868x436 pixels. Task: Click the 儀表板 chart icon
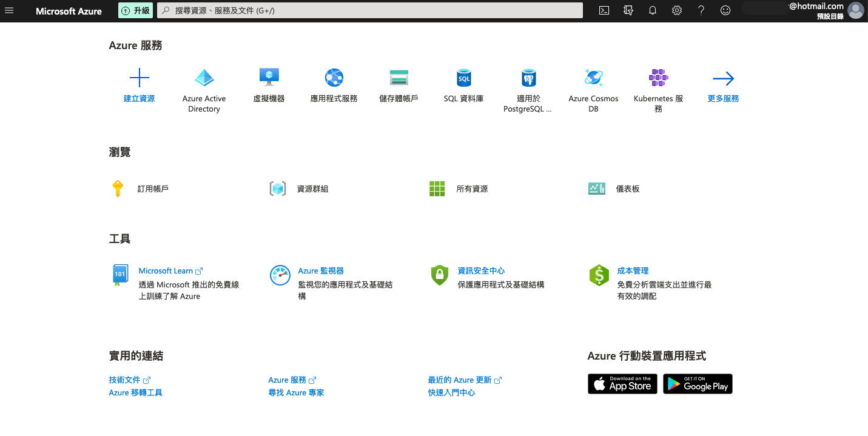[597, 189]
